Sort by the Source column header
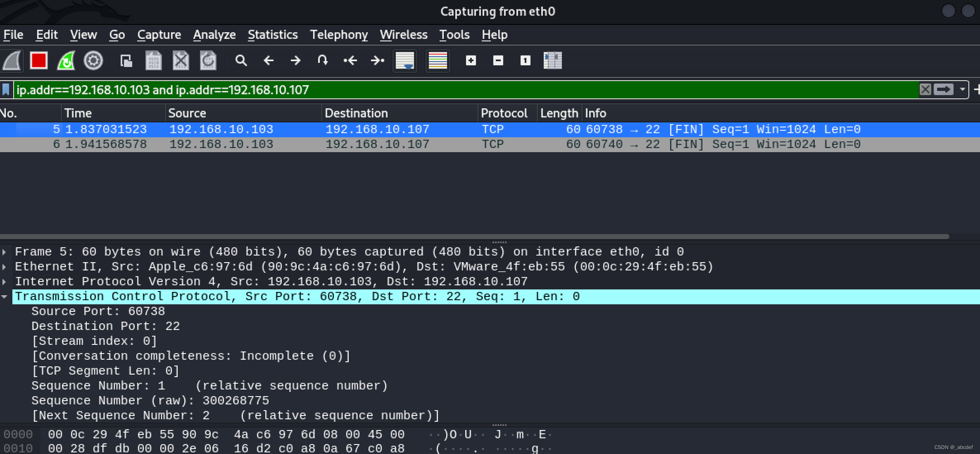This screenshot has width=980, height=454. point(244,113)
